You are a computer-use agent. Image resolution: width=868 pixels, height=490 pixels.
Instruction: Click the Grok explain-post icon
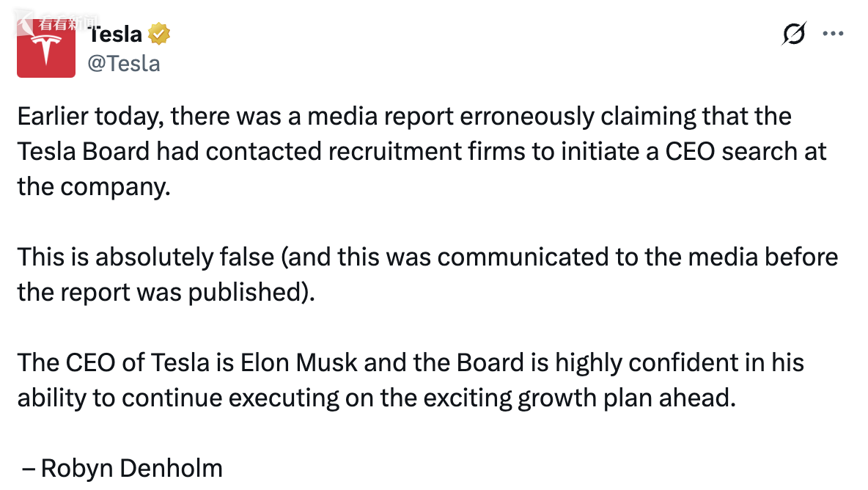(x=794, y=34)
